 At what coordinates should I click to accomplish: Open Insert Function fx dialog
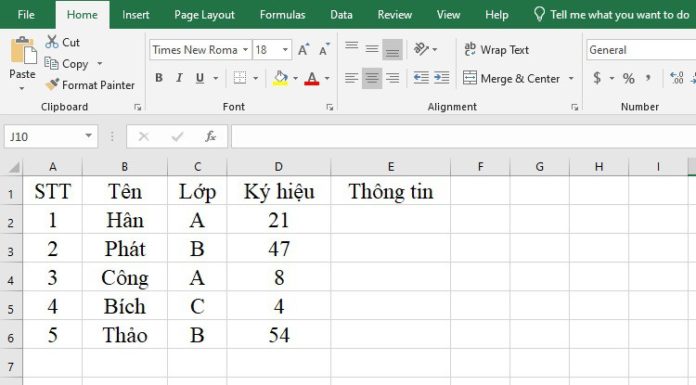(x=210, y=136)
